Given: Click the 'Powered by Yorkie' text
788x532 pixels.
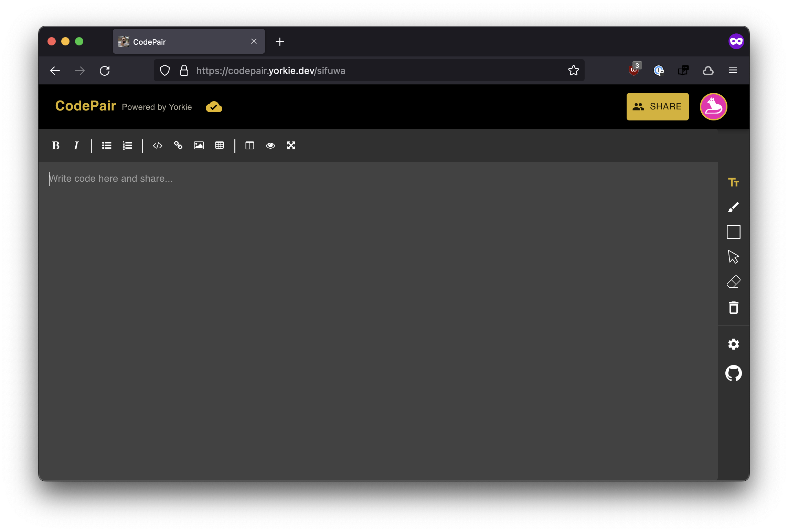Looking at the screenshot, I should pyautogui.click(x=157, y=107).
